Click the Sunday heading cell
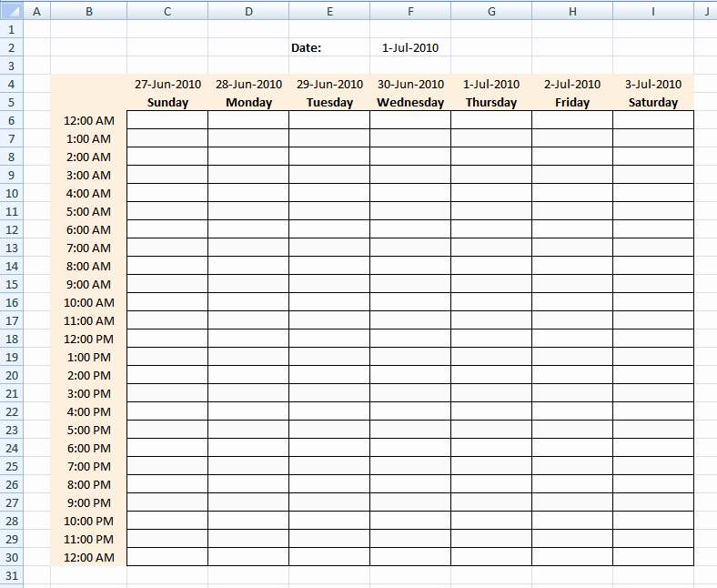Image resolution: width=717 pixels, height=588 pixels. pyautogui.click(x=167, y=102)
